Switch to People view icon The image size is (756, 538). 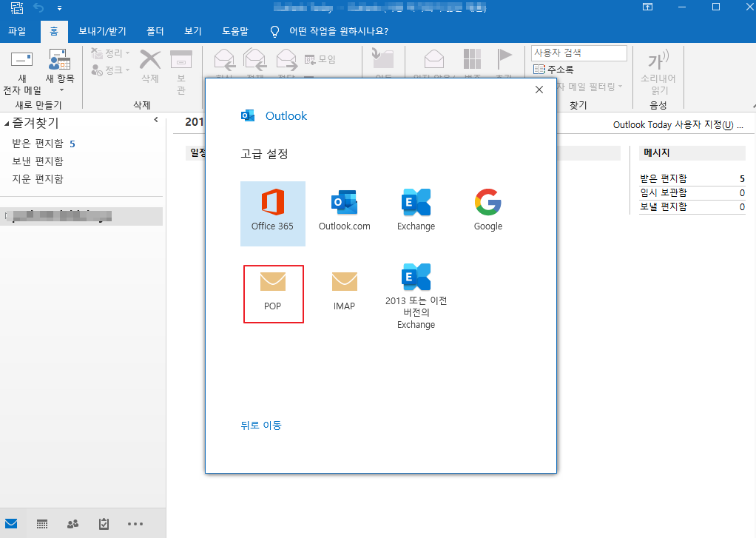tap(72, 524)
